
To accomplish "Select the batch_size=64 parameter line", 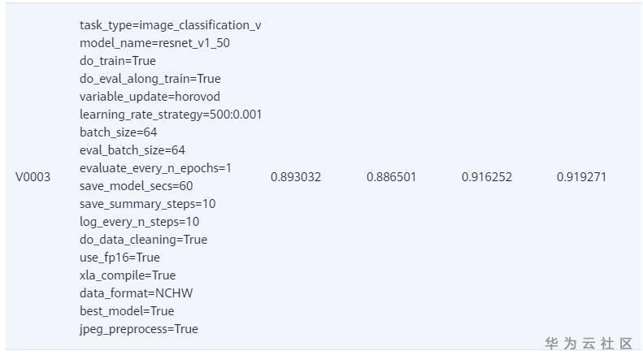I will tap(118, 132).
